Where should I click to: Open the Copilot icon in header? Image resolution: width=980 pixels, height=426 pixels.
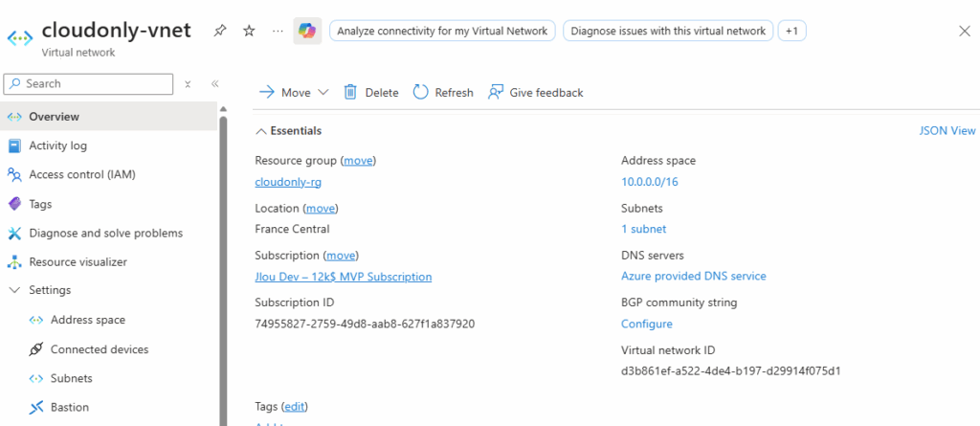[307, 31]
